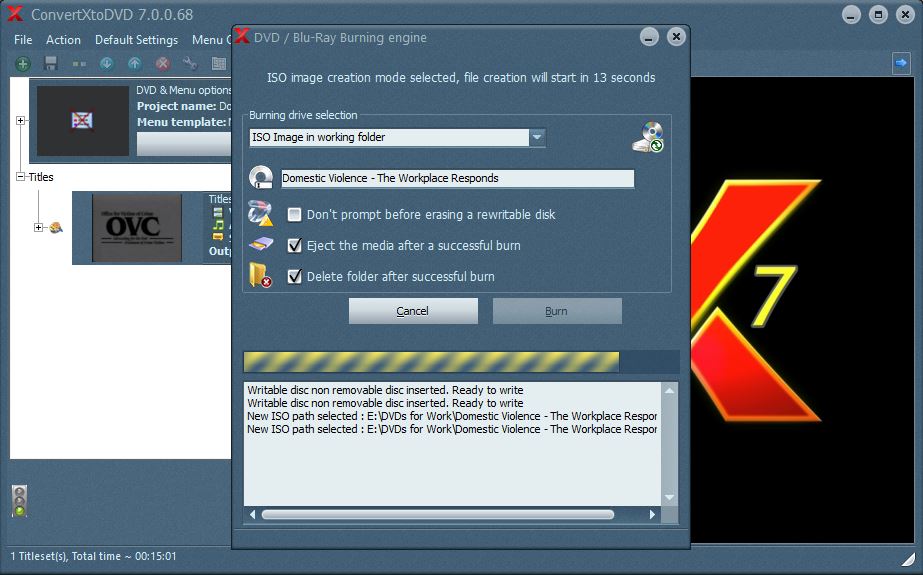The image size is (923, 575).
Task: Open the File menu
Action: click(x=23, y=39)
